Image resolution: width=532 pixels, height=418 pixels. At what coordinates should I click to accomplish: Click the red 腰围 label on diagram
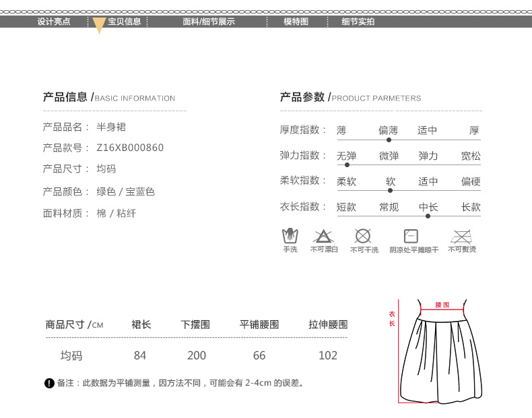click(442, 305)
